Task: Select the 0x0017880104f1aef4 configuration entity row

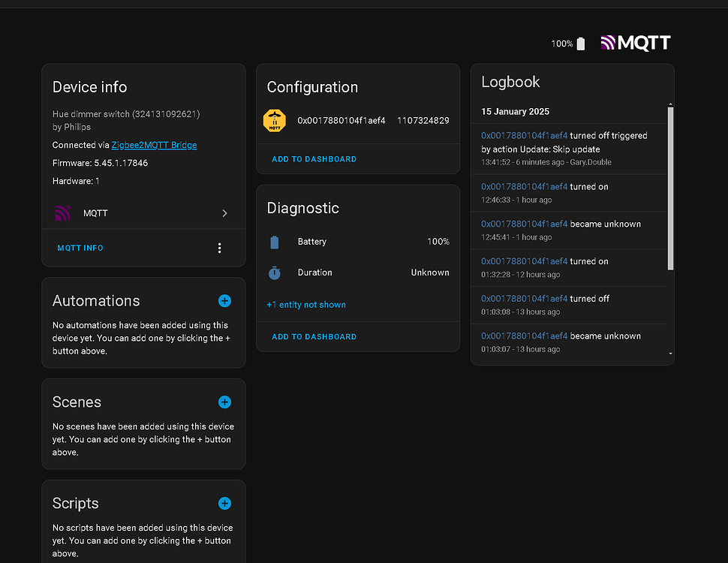Action: tap(358, 121)
